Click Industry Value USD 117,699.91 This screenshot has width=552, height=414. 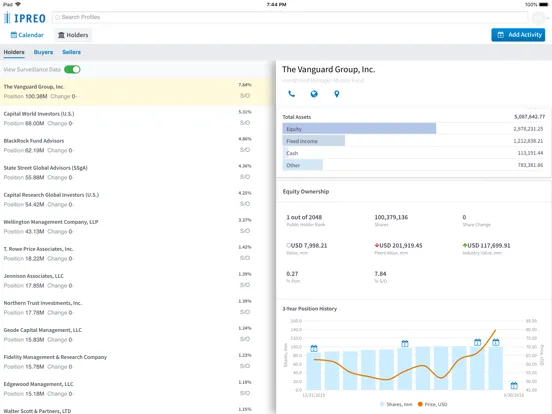487,245
